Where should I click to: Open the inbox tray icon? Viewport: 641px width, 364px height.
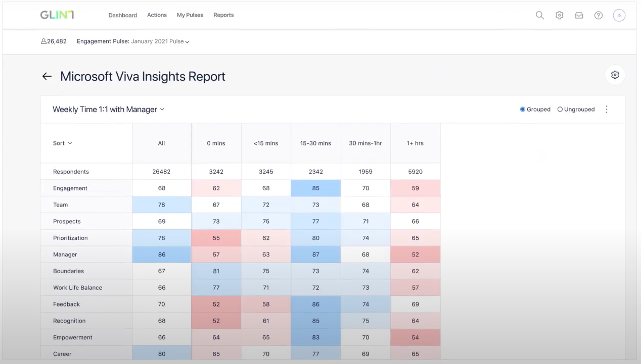pyautogui.click(x=579, y=15)
